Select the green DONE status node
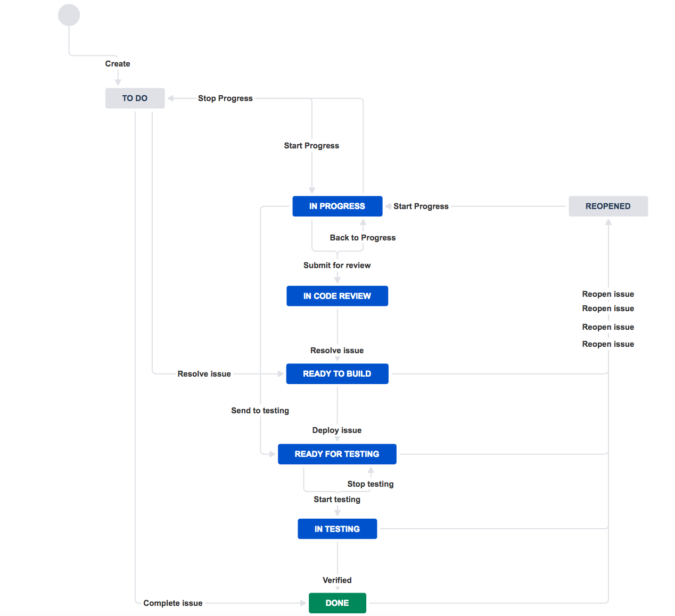This screenshot has width=675, height=616. click(x=337, y=603)
